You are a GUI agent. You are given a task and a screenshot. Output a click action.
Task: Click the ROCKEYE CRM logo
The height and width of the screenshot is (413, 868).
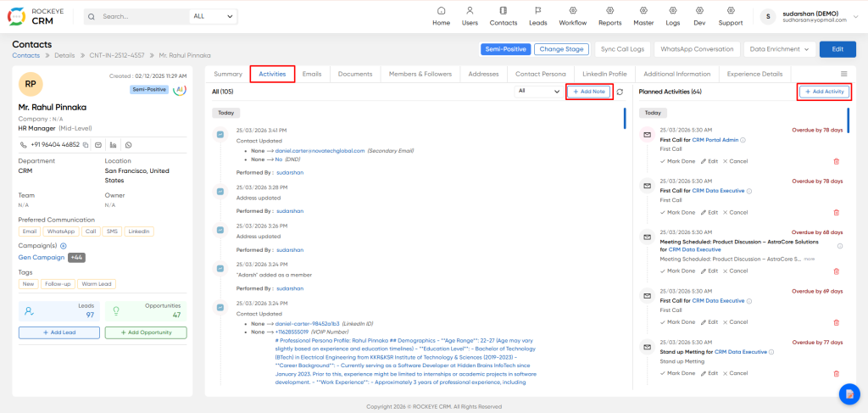coord(34,17)
